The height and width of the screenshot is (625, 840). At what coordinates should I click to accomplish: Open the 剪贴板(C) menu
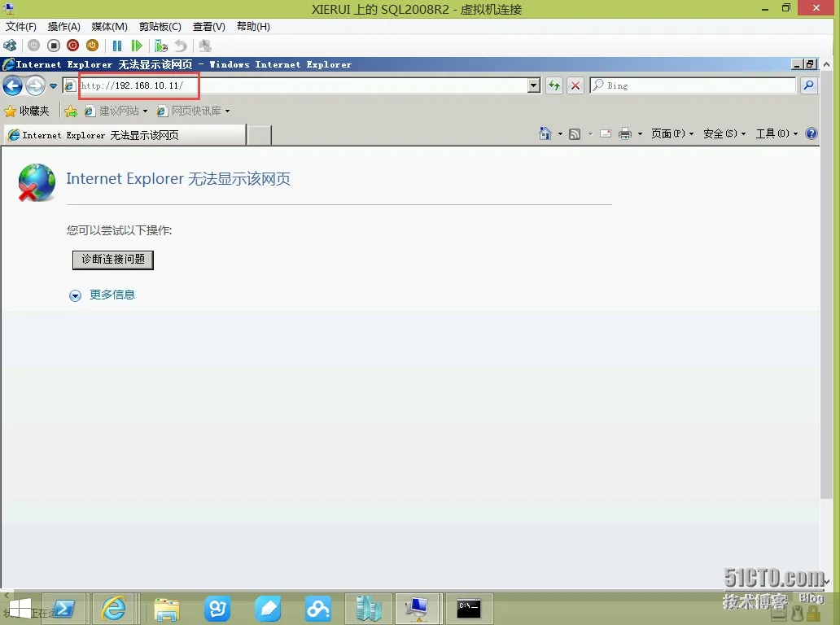coord(160,27)
